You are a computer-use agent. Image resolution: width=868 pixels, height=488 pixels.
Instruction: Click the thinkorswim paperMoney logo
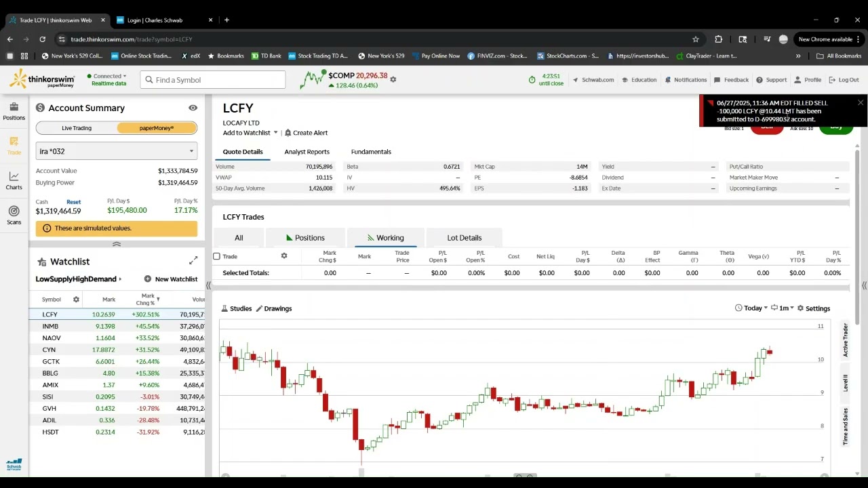pos(42,79)
